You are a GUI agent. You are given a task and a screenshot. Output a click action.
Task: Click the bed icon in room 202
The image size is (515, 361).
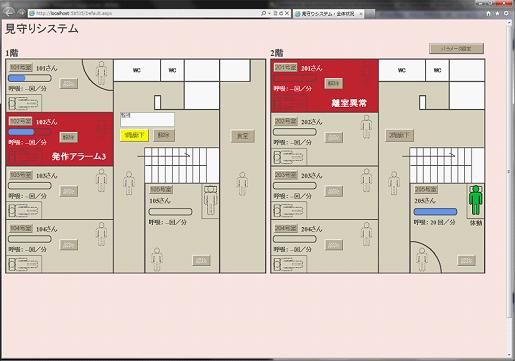pyautogui.click(x=289, y=157)
